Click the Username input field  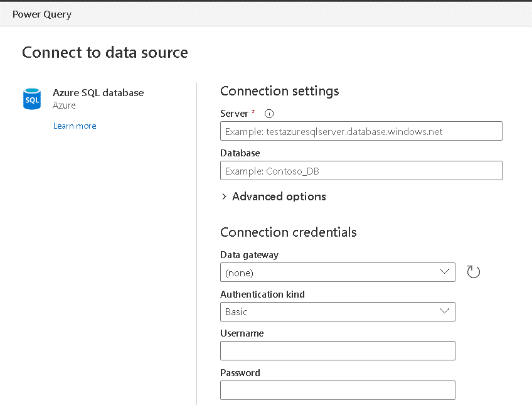click(338, 350)
